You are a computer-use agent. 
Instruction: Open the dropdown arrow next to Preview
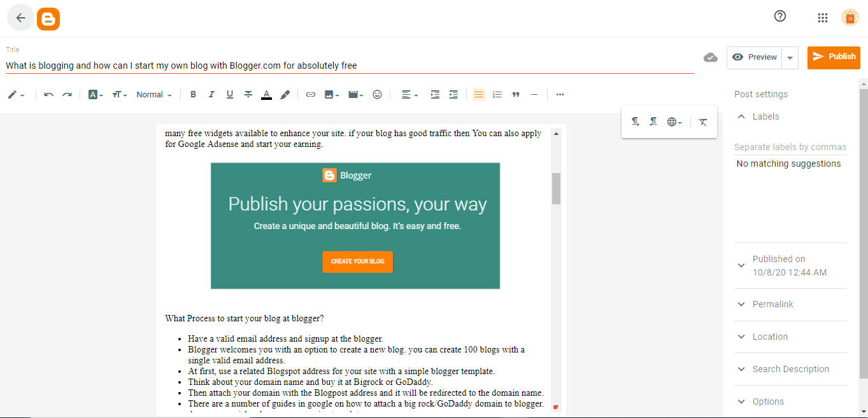790,57
